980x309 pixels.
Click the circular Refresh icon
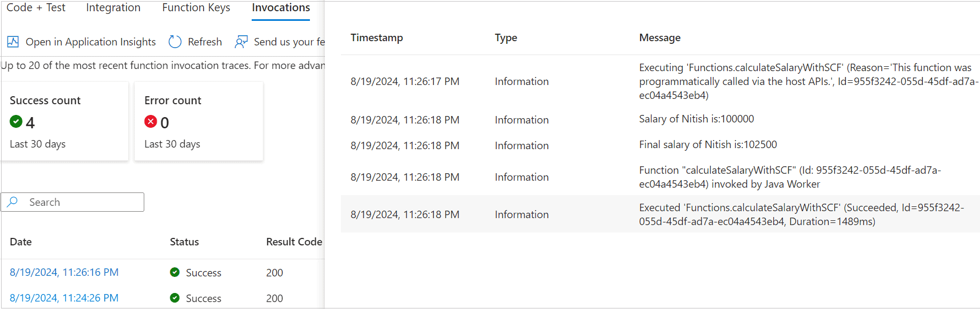(x=175, y=42)
